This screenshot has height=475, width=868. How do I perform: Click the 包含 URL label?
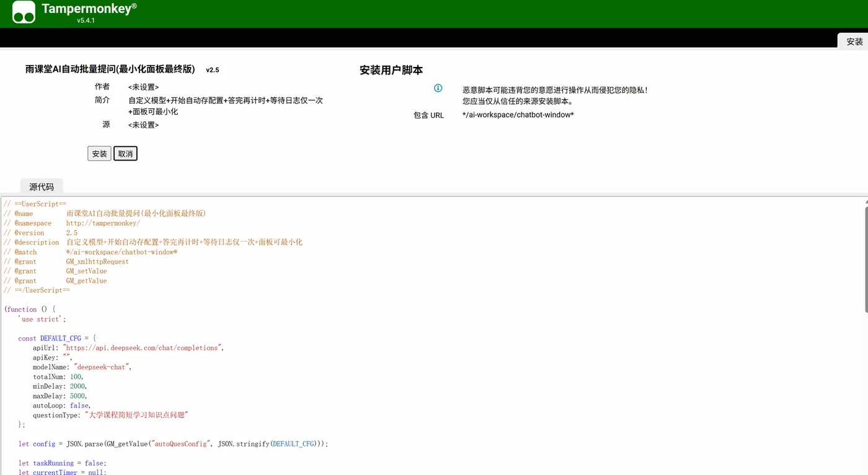[x=428, y=115]
